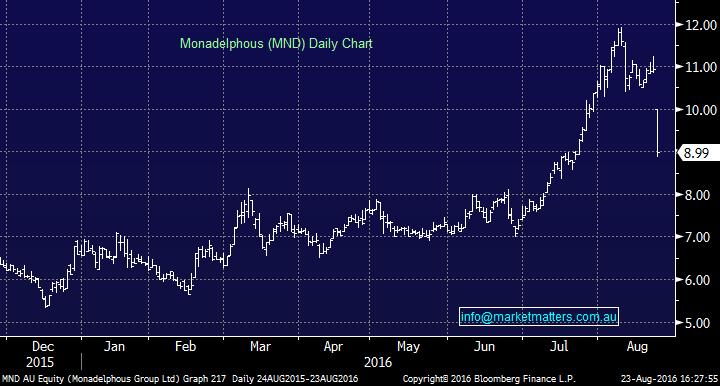
Task: Select the 11.00 price axis label
Action: [x=701, y=67]
